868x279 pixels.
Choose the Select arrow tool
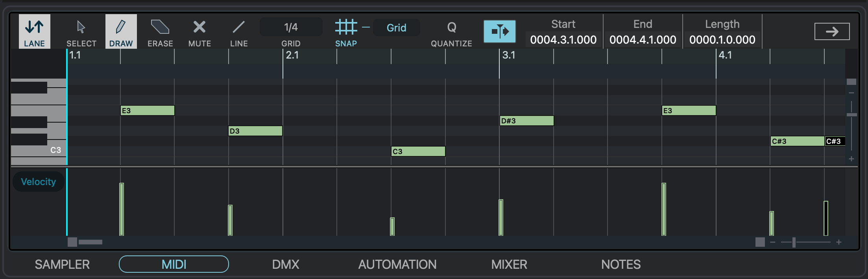point(81,31)
